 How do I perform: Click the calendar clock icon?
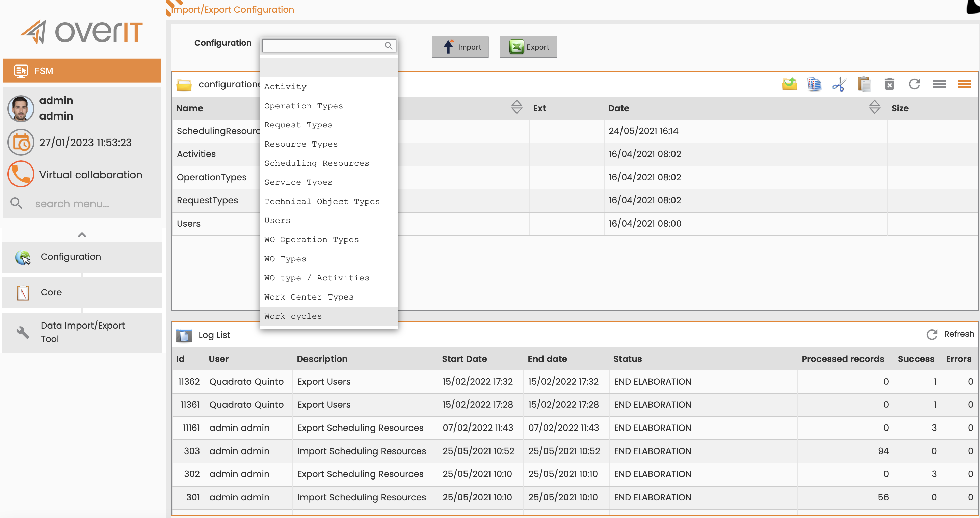21,143
